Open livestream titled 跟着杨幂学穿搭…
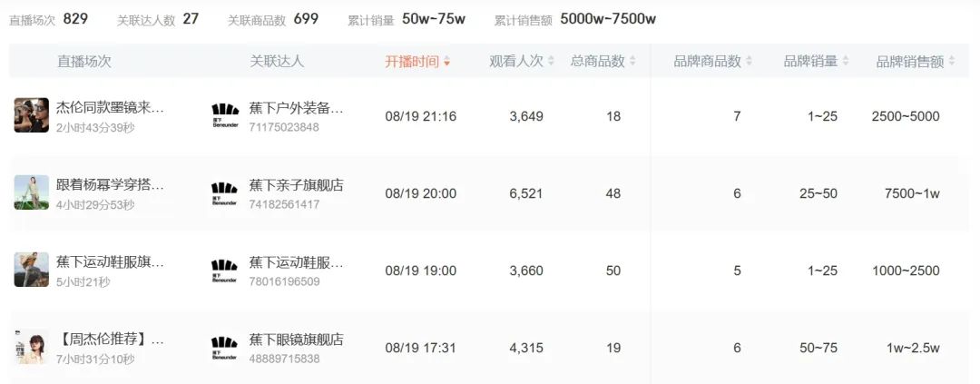The height and width of the screenshot is (384, 980). [110, 185]
